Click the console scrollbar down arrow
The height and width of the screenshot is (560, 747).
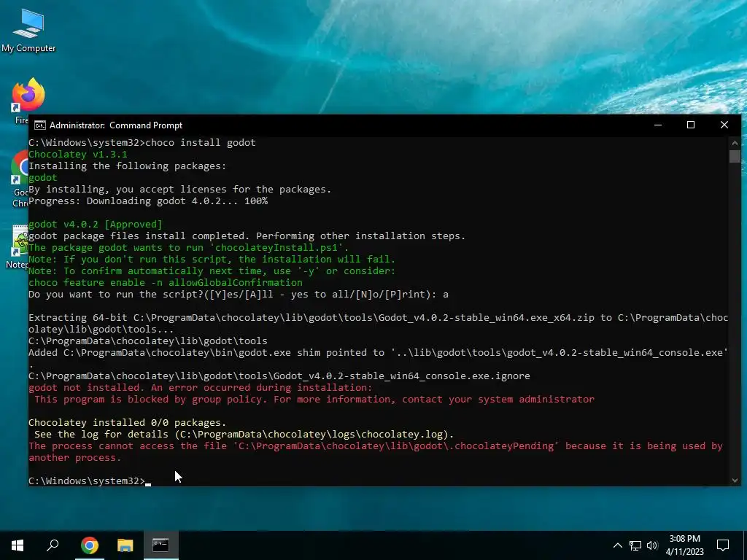pyautogui.click(x=735, y=481)
